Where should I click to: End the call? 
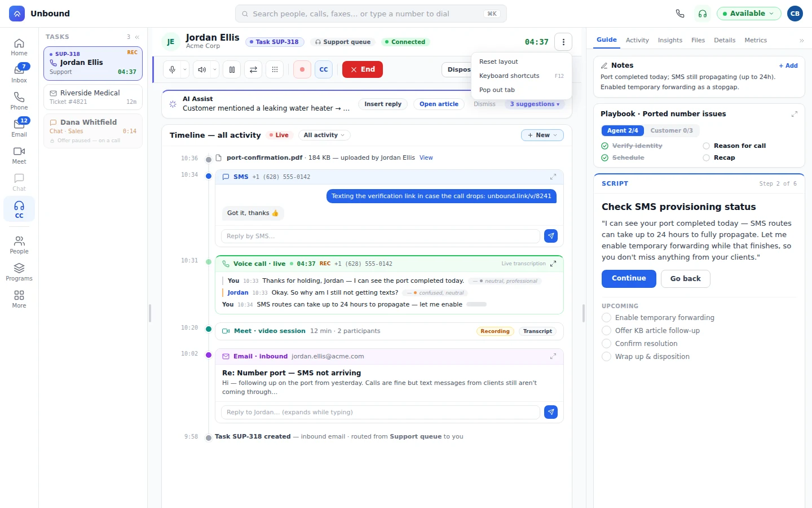[363, 69]
